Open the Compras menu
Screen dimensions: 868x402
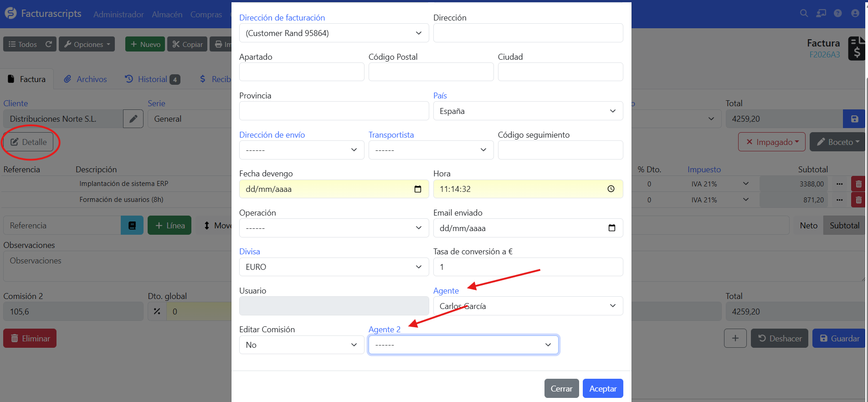point(206,15)
